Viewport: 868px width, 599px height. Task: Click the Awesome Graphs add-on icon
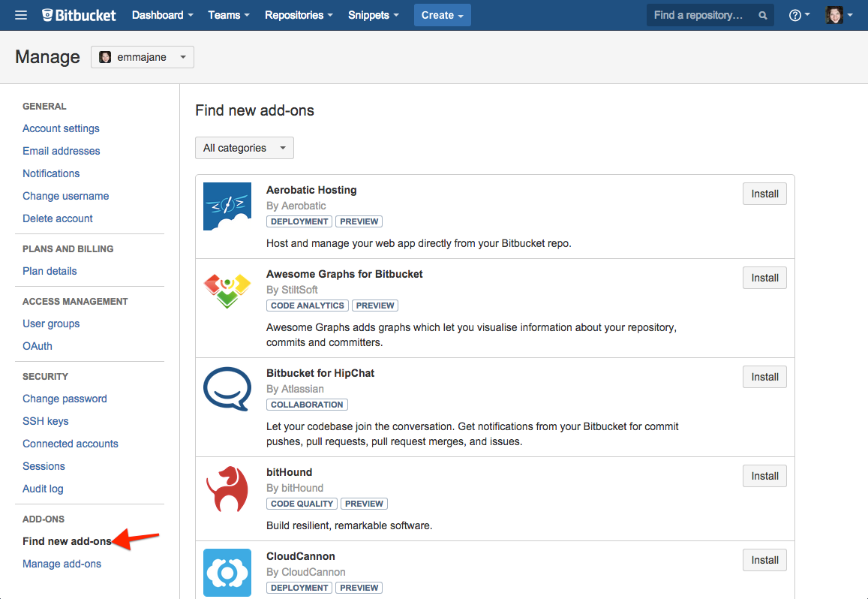(x=227, y=290)
